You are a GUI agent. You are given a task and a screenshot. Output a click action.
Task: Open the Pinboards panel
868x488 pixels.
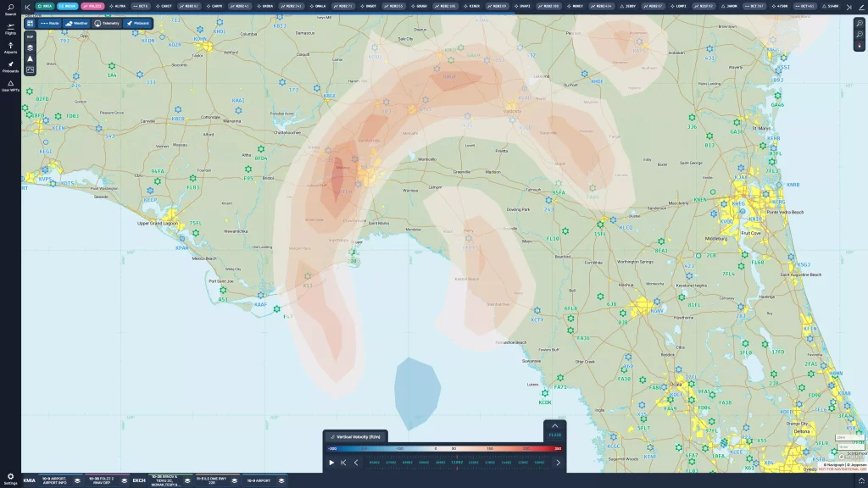click(10, 68)
